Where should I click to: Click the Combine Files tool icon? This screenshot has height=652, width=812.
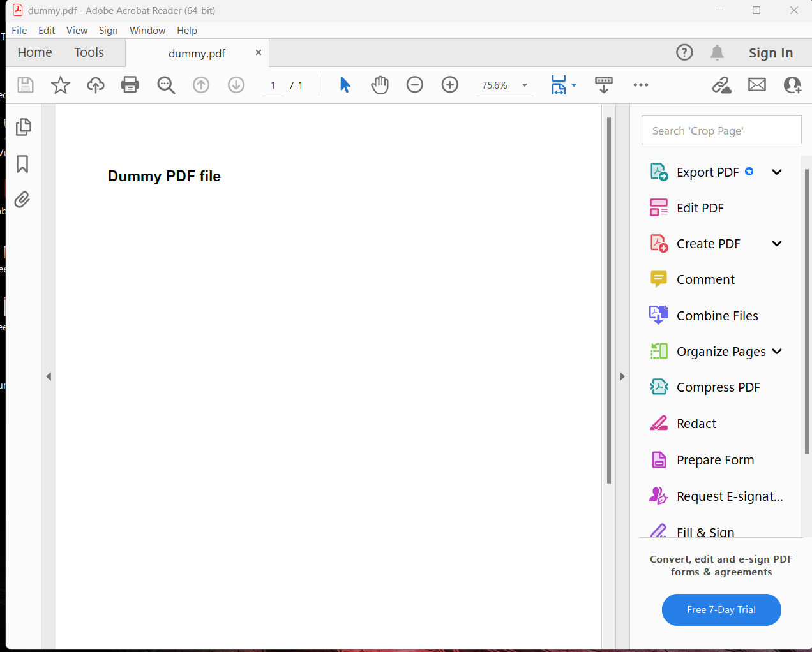pyautogui.click(x=659, y=315)
